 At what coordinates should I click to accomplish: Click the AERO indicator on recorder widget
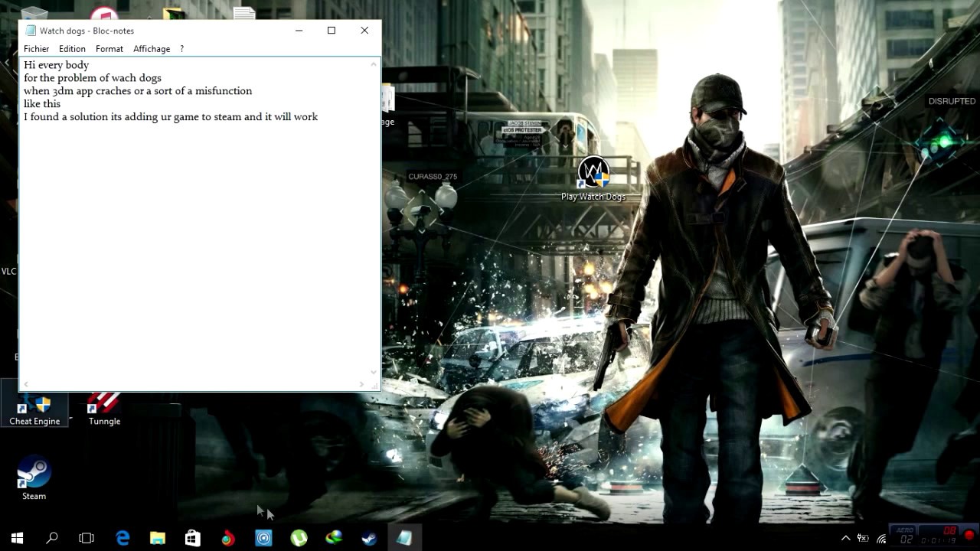pos(904,530)
